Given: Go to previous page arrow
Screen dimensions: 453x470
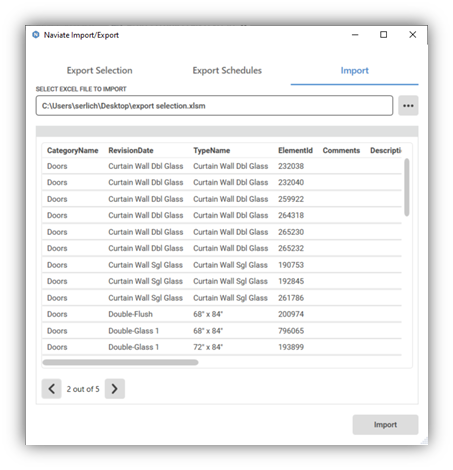Looking at the screenshot, I should 51,389.
